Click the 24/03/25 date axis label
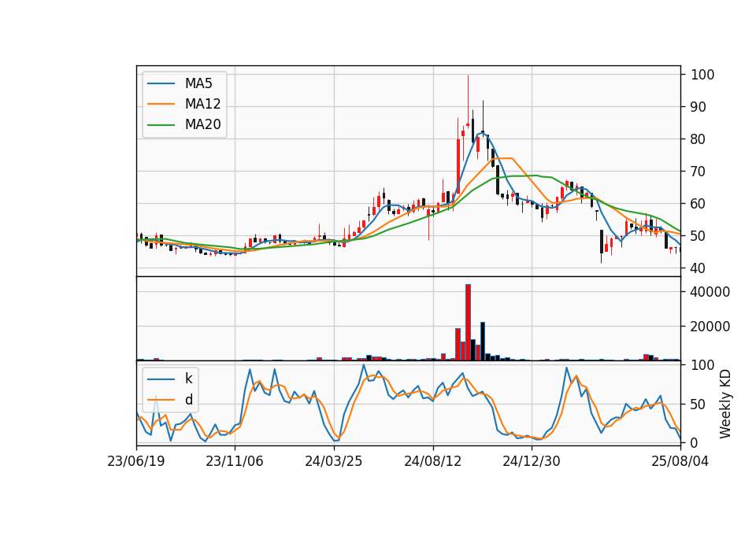Image resolution: width=756 pixels, height=543 pixels. click(334, 461)
